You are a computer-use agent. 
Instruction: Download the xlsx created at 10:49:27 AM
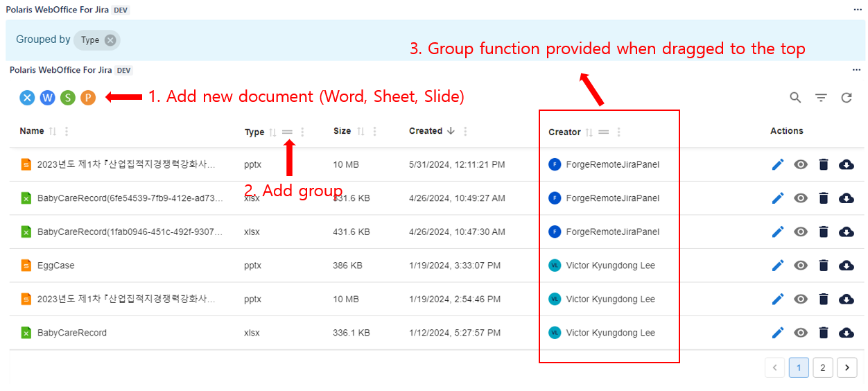(x=847, y=198)
